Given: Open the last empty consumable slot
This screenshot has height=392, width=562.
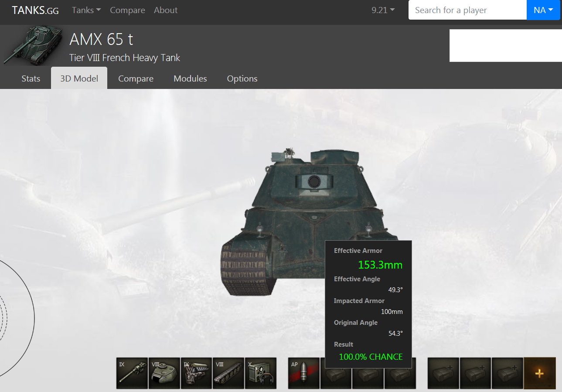Looking at the screenshot, I should tap(507, 373).
